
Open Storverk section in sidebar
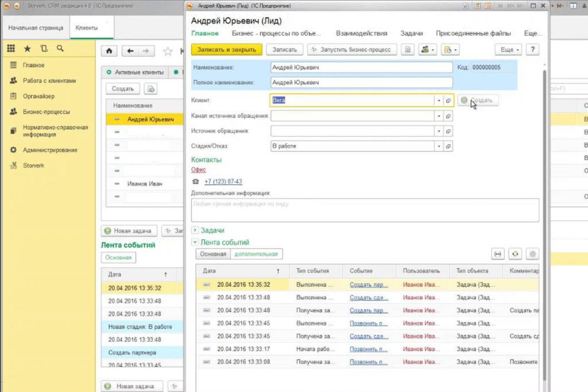(x=33, y=165)
